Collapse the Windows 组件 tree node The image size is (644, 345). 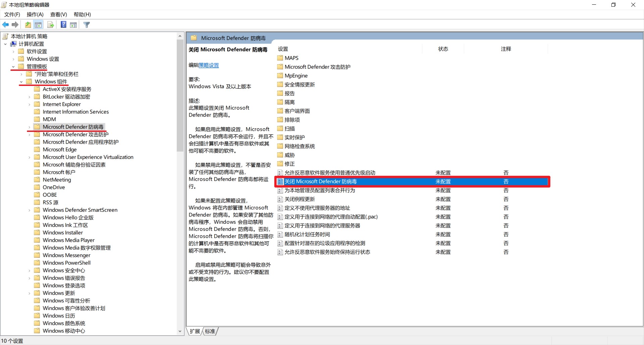pos(21,82)
